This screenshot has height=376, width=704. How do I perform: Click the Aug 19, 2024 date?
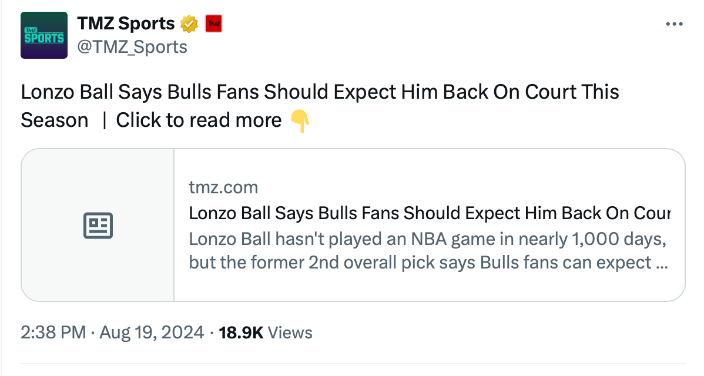(x=152, y=333)
